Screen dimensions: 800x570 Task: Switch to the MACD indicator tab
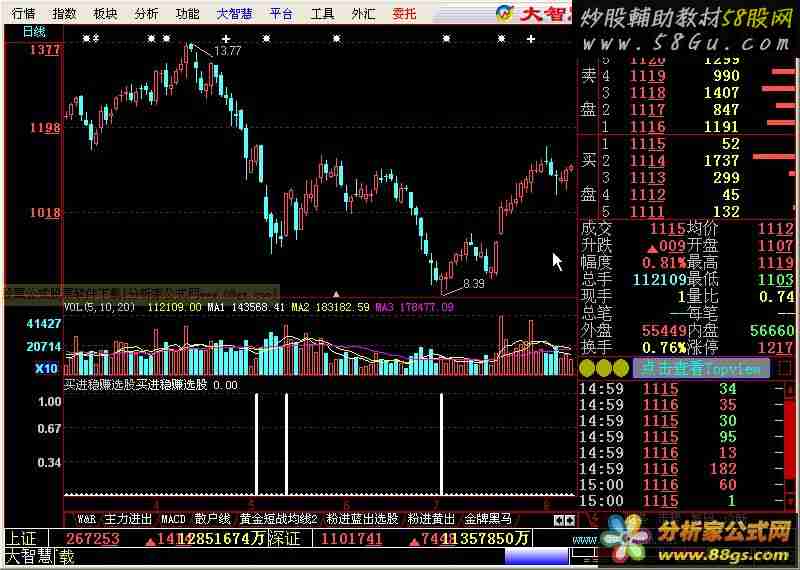click(173, 519)
